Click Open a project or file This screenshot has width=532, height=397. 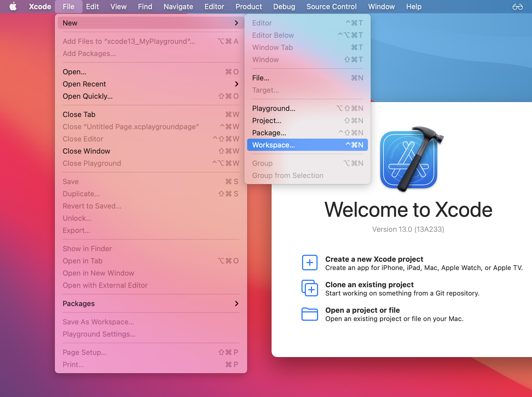362,310
